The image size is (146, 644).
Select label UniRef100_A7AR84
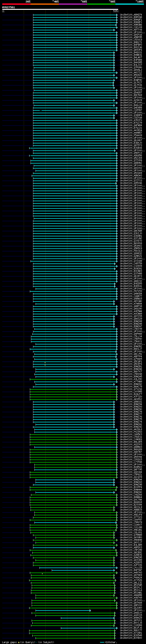131,304
